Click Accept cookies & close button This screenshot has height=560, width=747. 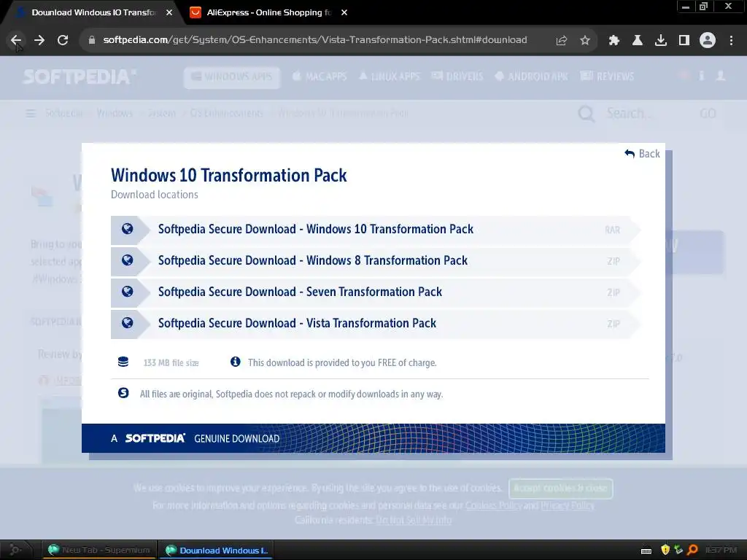(561, 488)
